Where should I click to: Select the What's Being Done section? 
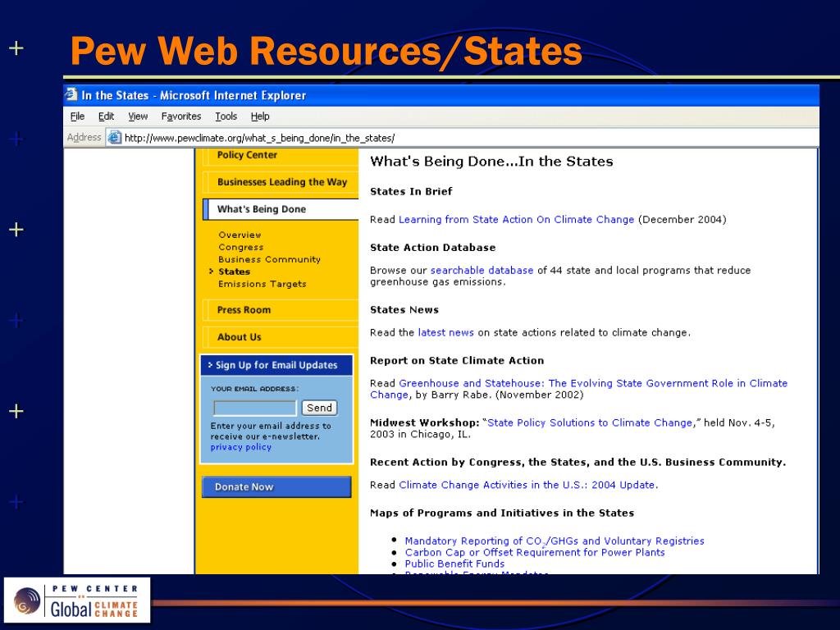[x=281, y=209]
